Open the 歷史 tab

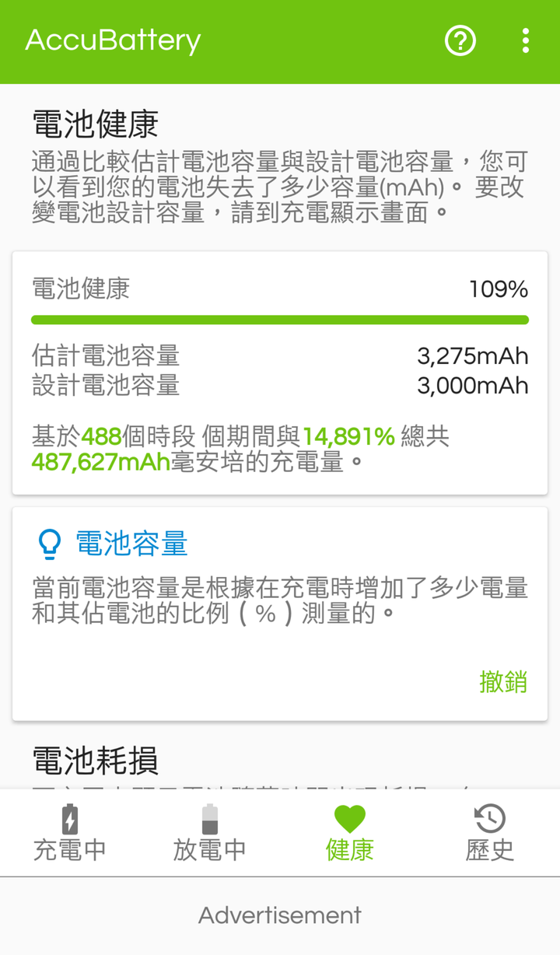pyautogui.click(x=489, y=849)
